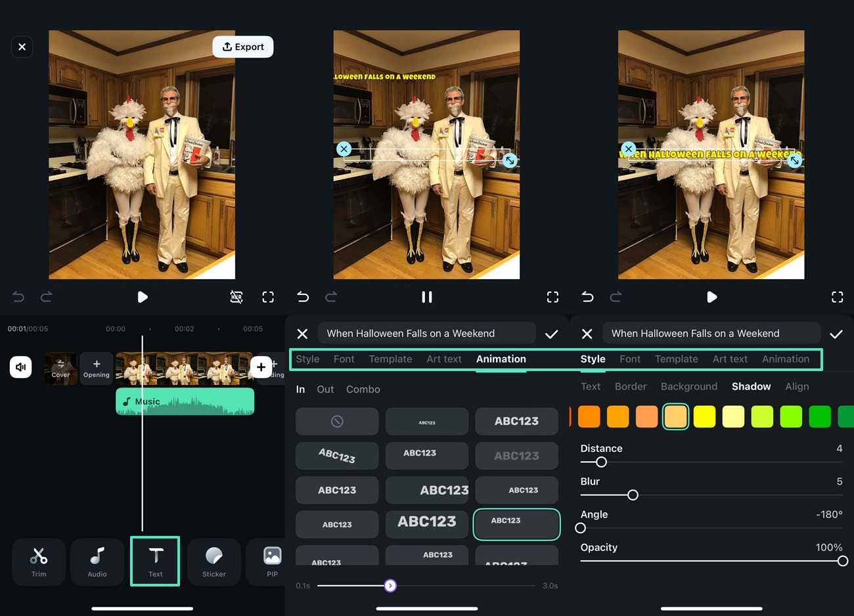Add a clip with the white plus button

[x=261, y=367]
